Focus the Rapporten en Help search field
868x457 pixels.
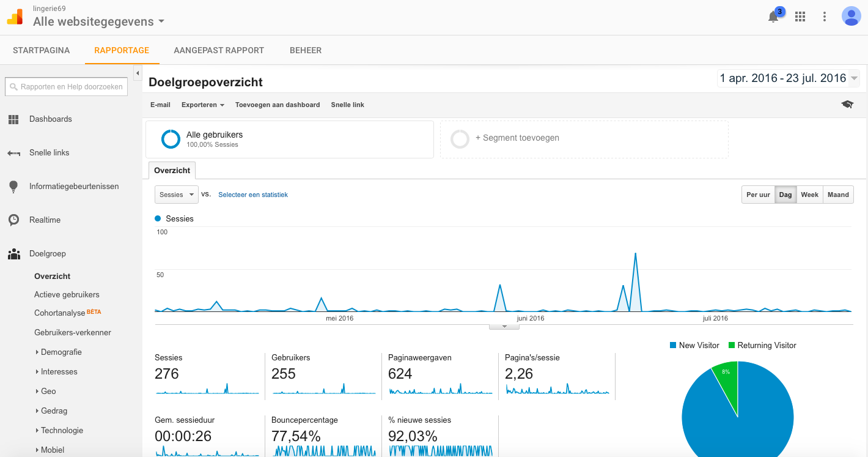(x=67, y=87)
